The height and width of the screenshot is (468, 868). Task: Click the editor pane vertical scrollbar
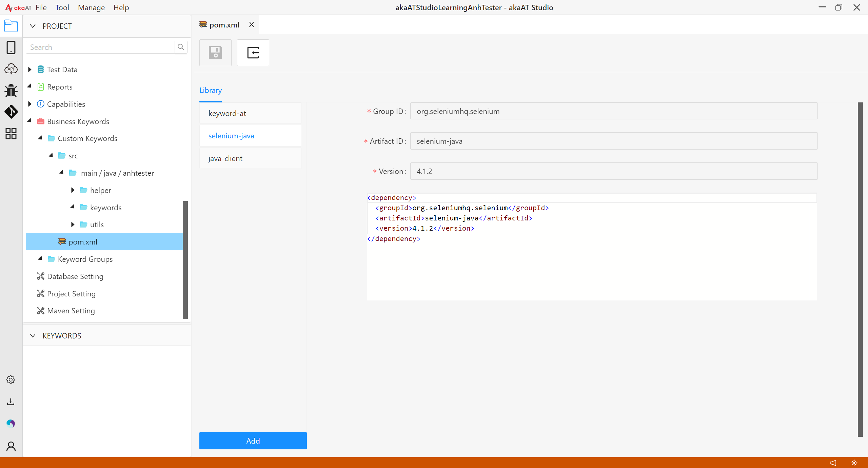pyautogui.click(x=860, y=270)
